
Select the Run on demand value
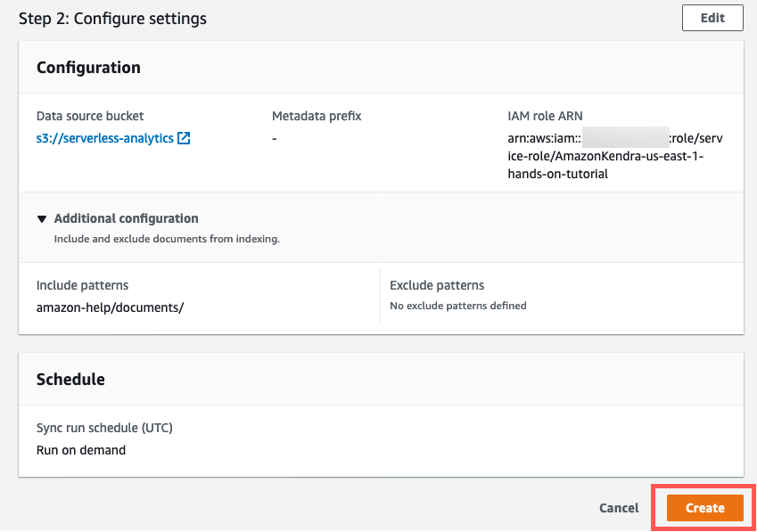[x=80, y=450]
